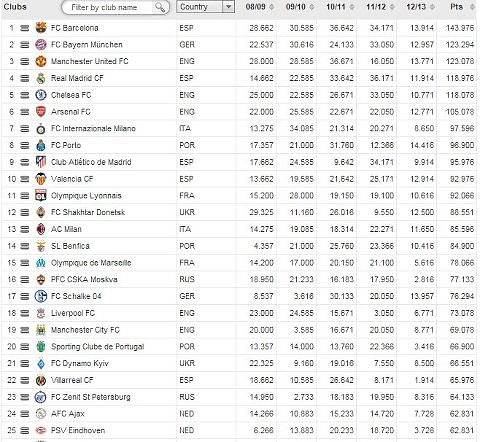The height and width of the screenshot is (442, 480).
Task: Open the FC Porto club link
Action: click(66, 145)
